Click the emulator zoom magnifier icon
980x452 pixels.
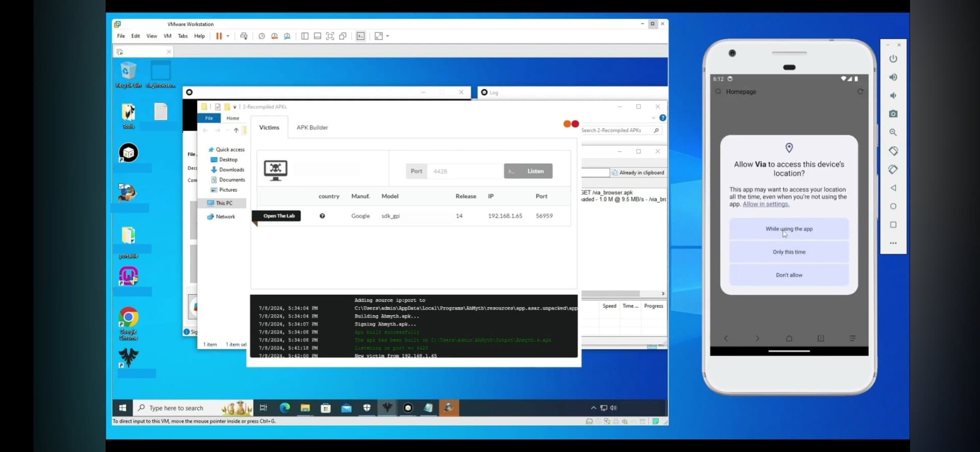[x=893, y=132]
